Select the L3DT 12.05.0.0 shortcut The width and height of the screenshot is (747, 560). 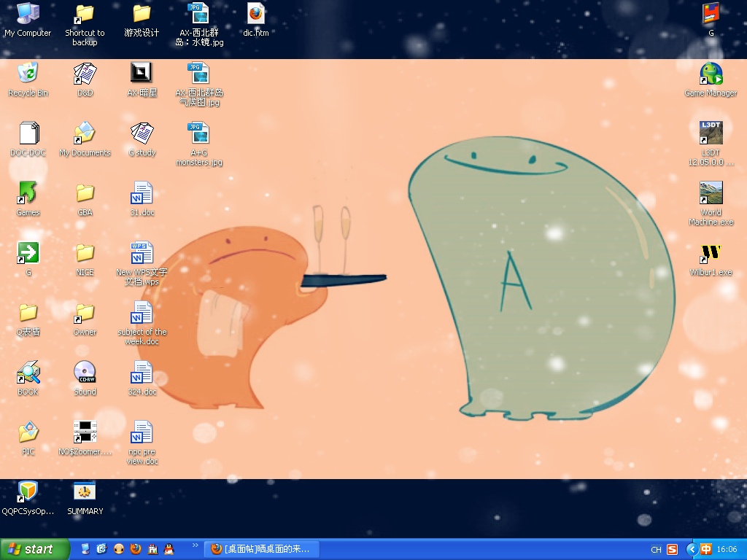click(711, 144)
